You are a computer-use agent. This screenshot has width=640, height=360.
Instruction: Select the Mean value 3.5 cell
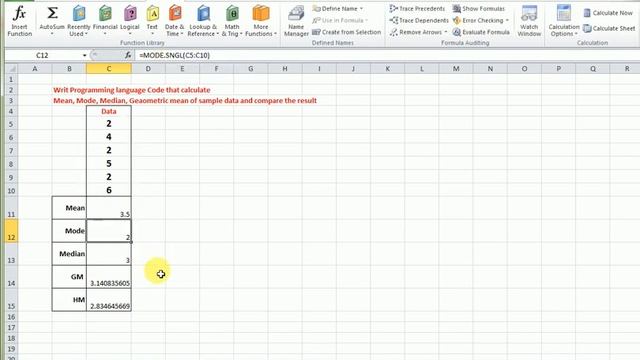point(109,208)
